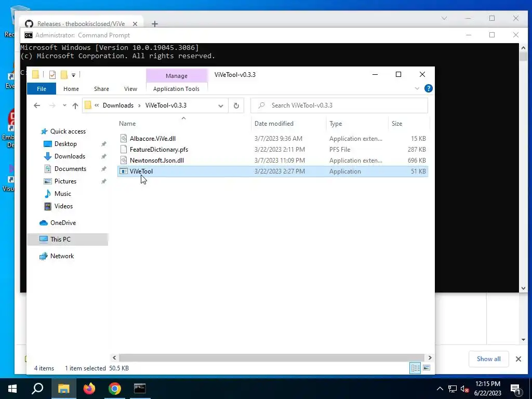The width and height of the screenshot is (532, 399).
Task: Switch to Details view layout icon
Action: click(415, 368)
